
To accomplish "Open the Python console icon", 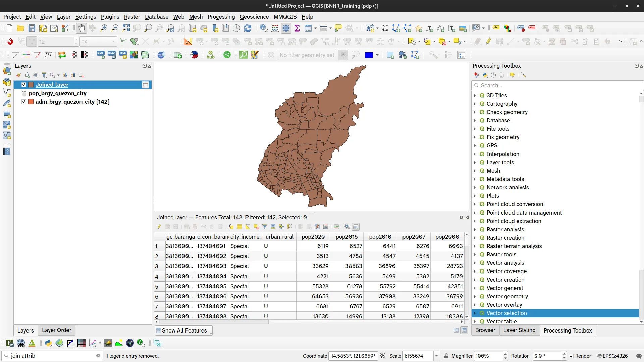I will (48, 343).
